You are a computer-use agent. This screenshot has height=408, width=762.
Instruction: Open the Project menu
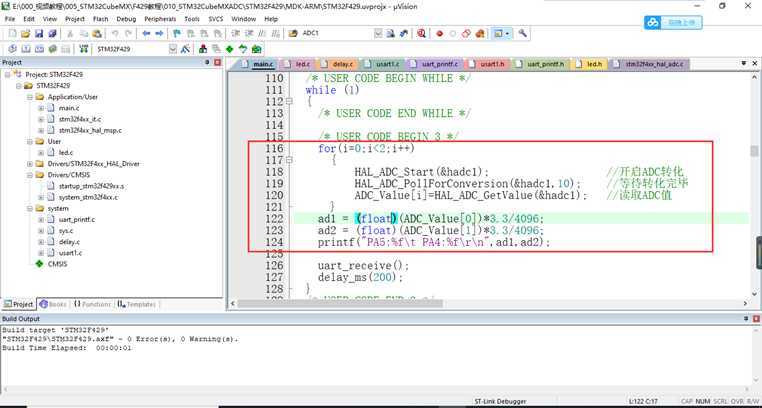pyautogui.click(x=75, y=19)
